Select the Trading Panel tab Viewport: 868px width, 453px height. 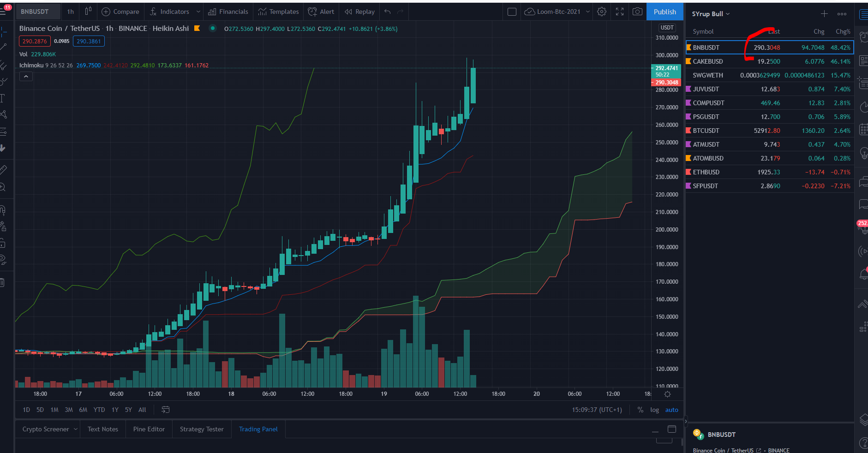point(258,429)
